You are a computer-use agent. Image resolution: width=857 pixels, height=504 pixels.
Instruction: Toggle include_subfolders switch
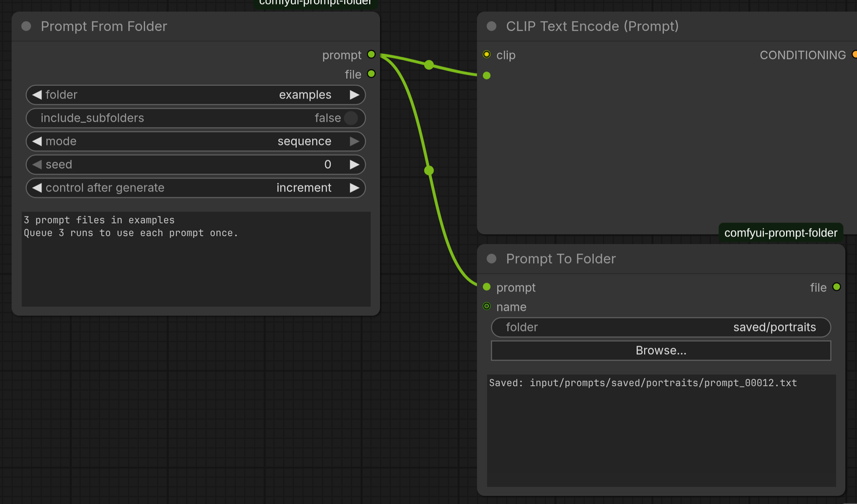[351, 118]
